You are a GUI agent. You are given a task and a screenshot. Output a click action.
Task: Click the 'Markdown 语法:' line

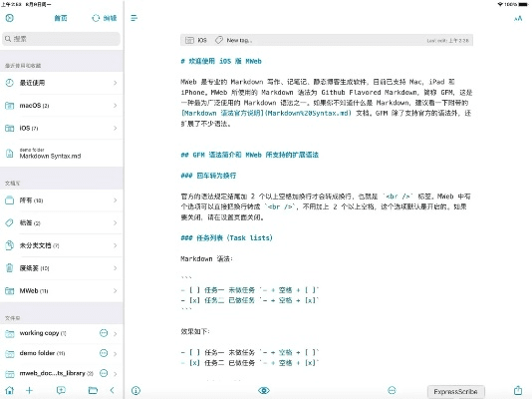206,259
